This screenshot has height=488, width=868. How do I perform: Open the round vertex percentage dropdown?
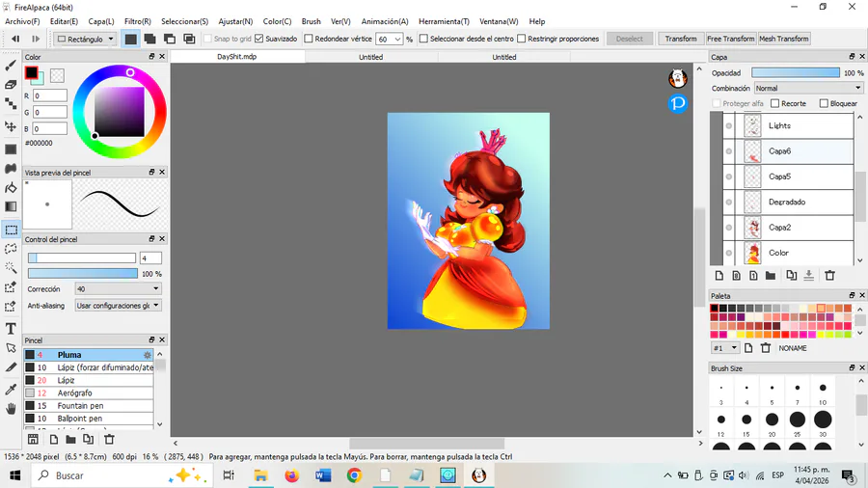(x=397, y=40)
